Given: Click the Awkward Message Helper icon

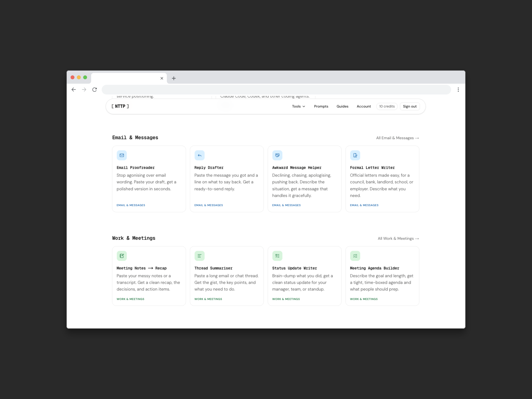Looking at the screenshot, I should click(x=277, y=155).
